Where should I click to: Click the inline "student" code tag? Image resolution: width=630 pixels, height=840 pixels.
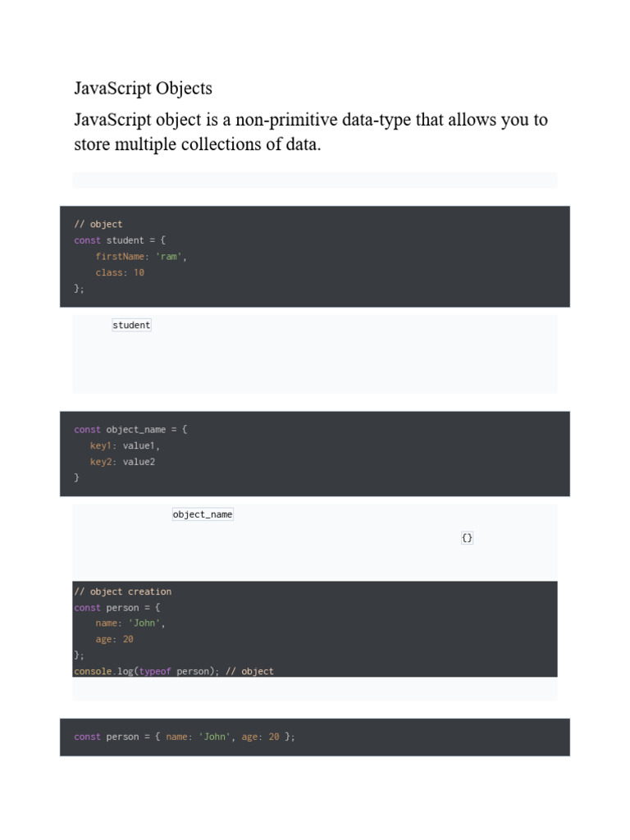click(131, 325)
